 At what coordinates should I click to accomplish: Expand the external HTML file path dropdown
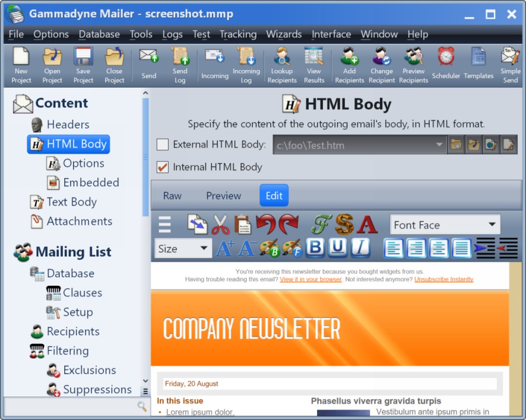(438, 144)
